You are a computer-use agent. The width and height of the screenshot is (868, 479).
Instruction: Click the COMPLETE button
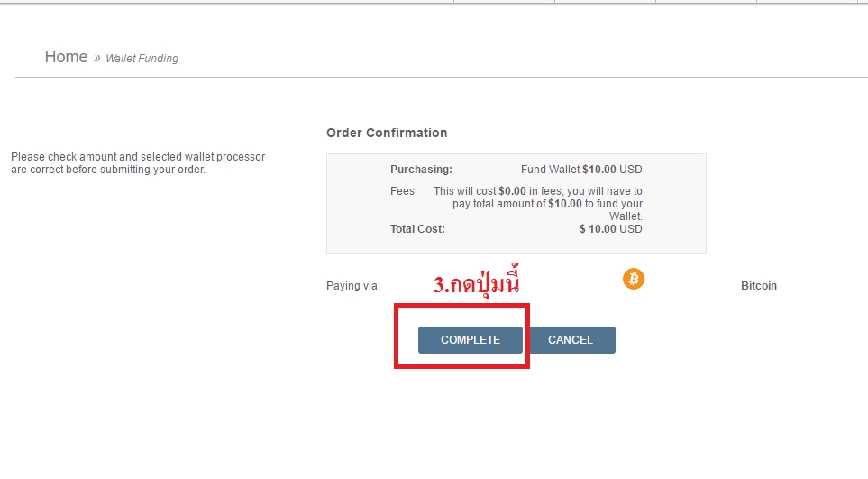coord(470,339)
